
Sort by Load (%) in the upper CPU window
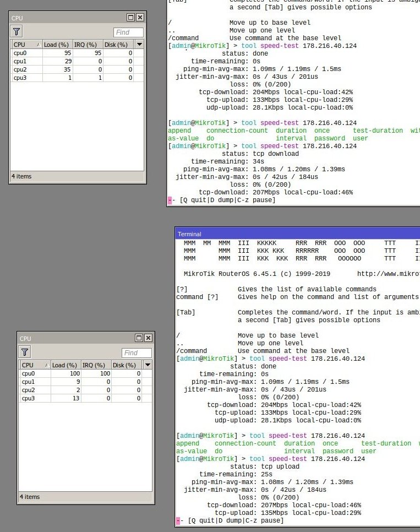(x=57, y=45)
